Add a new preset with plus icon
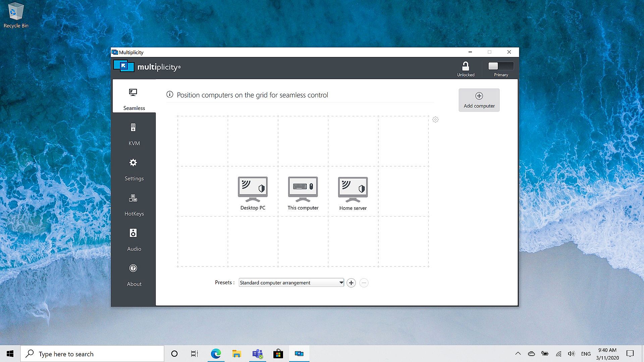 [351, 283]
